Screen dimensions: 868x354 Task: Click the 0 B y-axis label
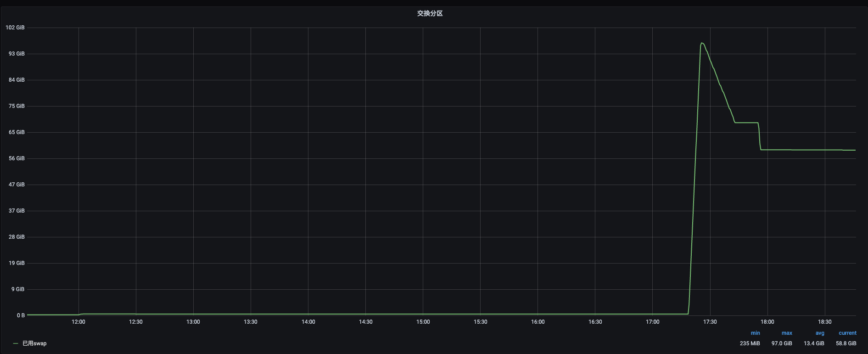coord(21,315)
